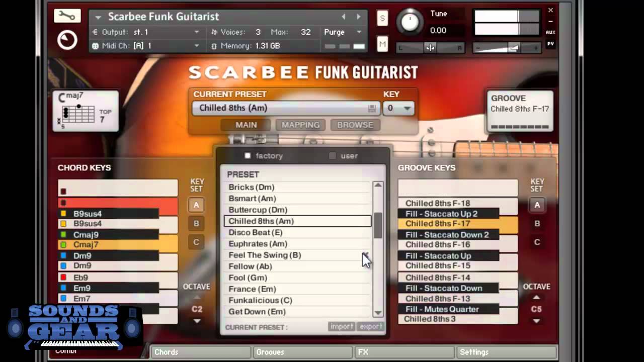644x362 pixels.
Task: Raise Chord Keys octave above C2
Action: 197,298
